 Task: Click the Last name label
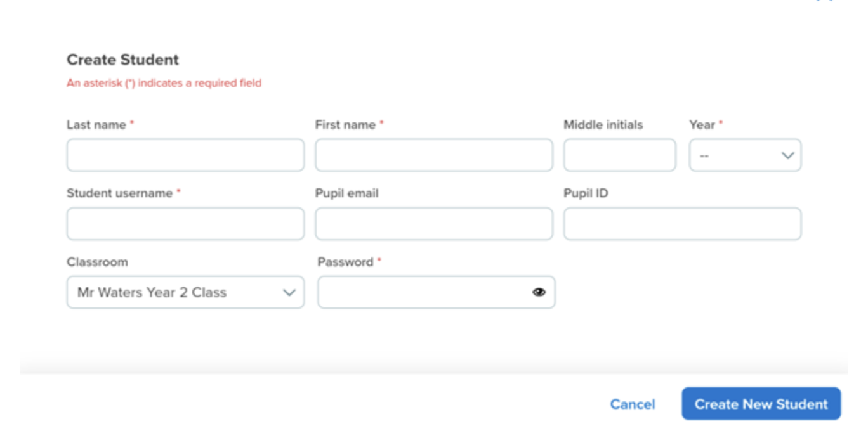point(96,125)
